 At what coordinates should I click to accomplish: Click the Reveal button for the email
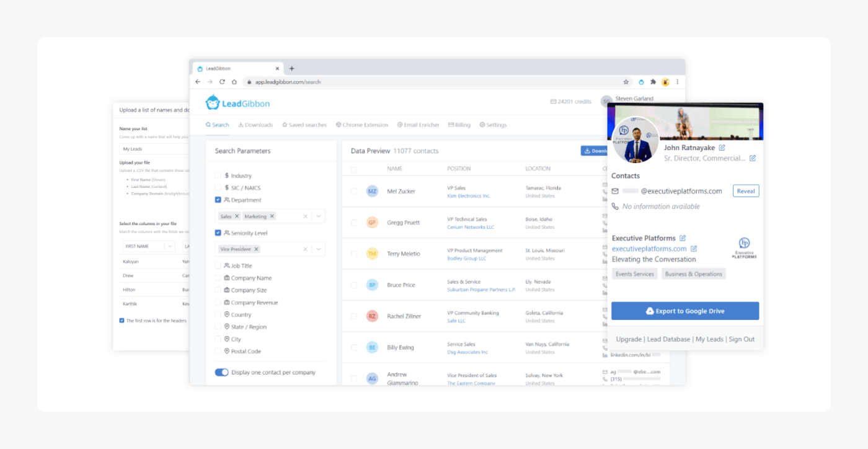(x=746, y=190)
